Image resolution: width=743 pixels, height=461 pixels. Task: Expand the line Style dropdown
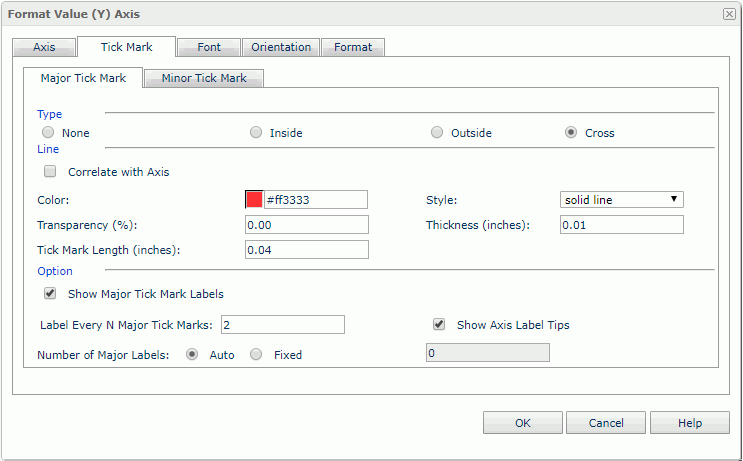click(x=621, y=199)
